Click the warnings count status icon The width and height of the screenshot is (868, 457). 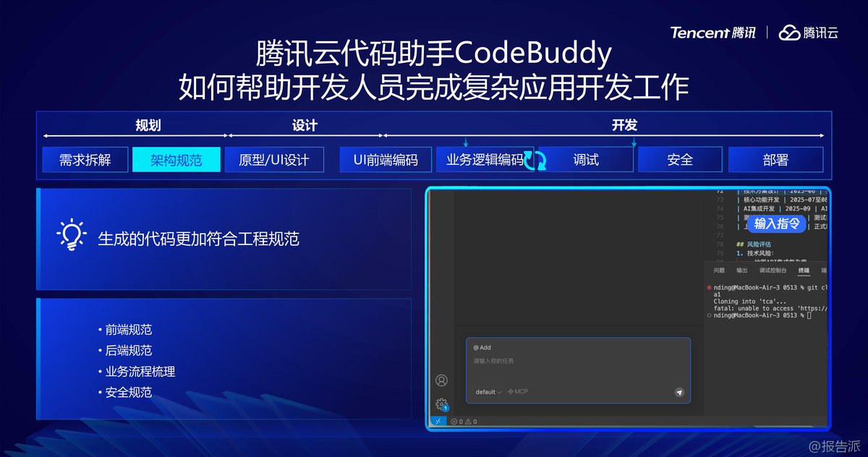[x=470, y=422]
